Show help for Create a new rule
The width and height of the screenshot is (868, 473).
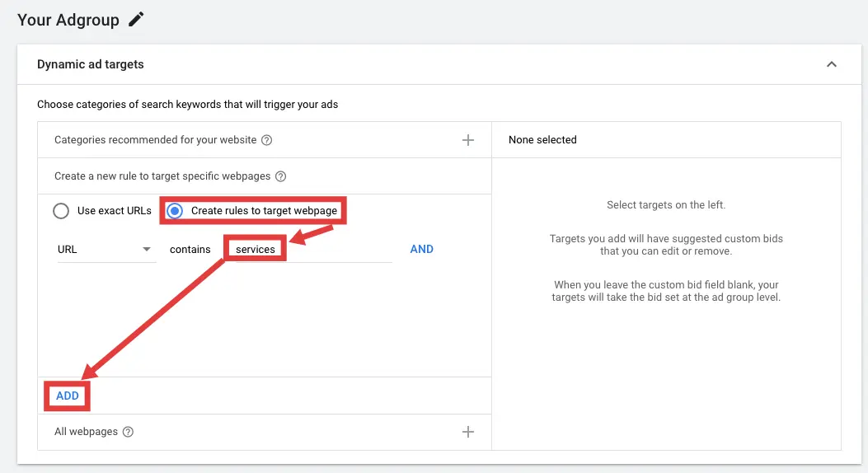(280, 176)
